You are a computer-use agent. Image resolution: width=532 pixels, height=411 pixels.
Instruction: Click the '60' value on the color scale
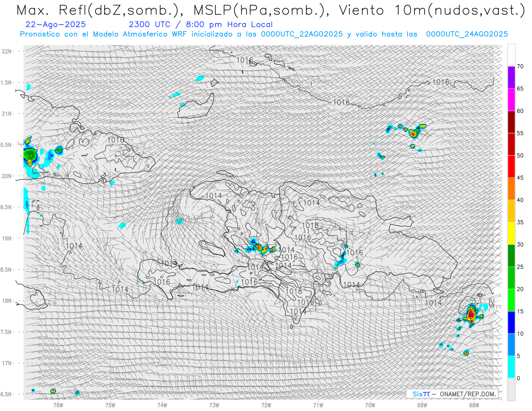click(x=520, y=111)
